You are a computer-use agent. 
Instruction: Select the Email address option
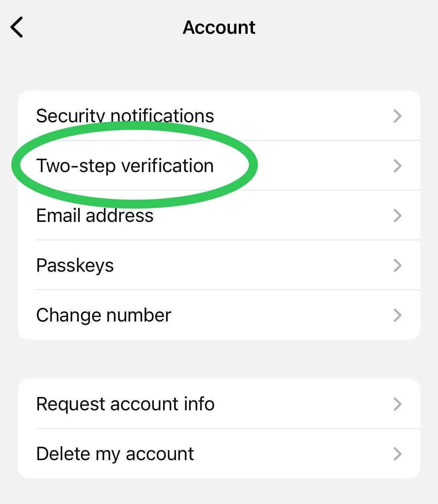pyautogui.click(x=95, y=216)
